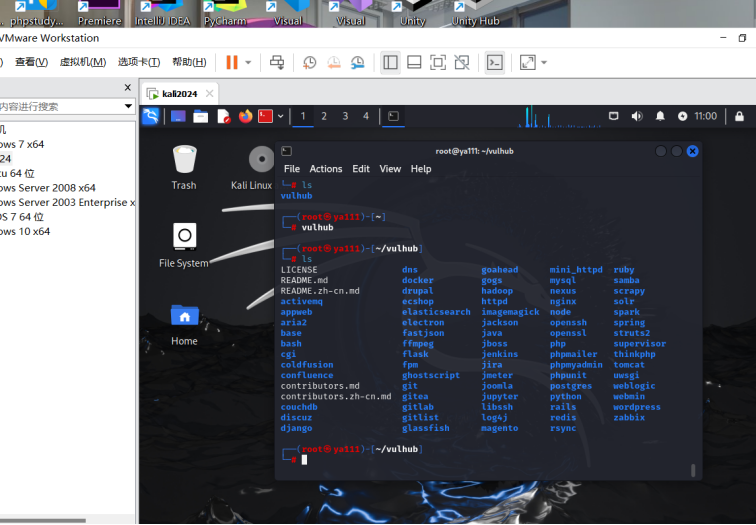Click the 11:00 clock in Kali panel

(705, 116)
